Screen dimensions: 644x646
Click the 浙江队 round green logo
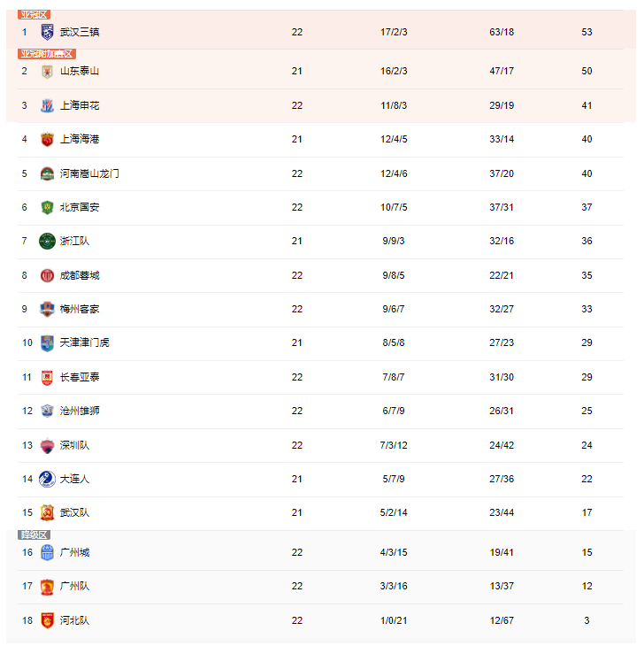point(48,241)
